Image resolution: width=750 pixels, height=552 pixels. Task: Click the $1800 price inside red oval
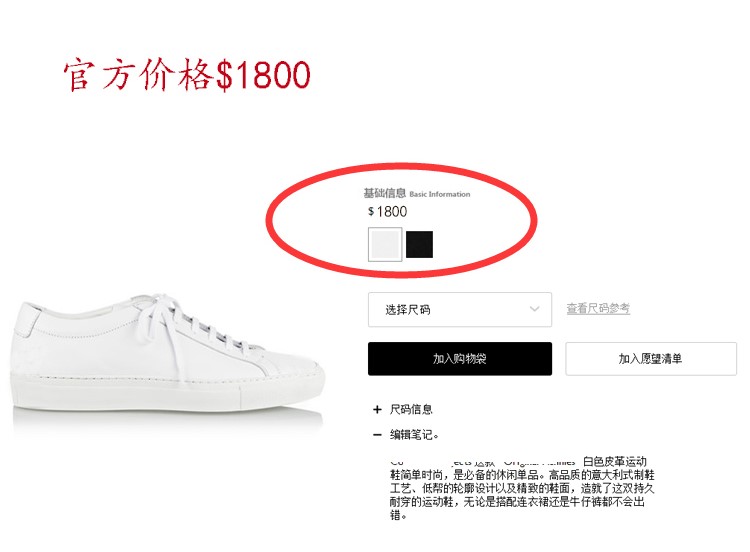click(388, 211)
